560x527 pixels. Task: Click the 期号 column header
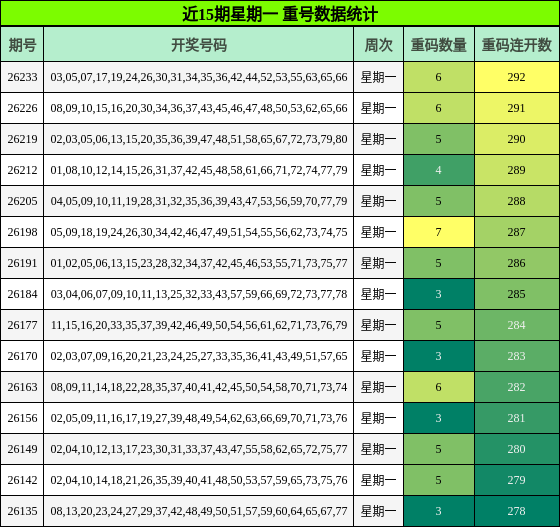pos(22,44)
